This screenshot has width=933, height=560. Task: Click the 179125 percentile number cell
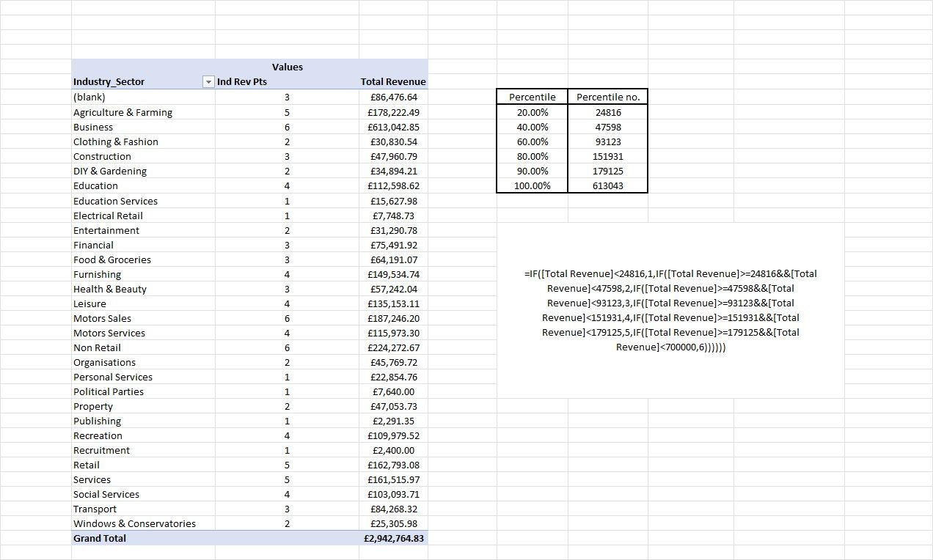tap(608, 171)
